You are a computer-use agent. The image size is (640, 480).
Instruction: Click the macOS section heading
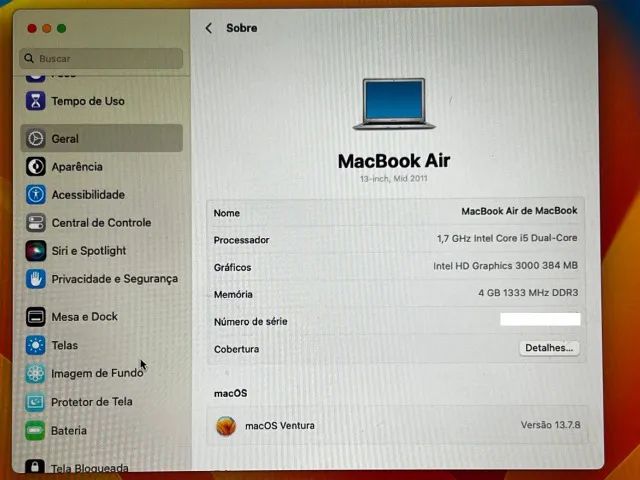pyautogui.click(x=230, y=393)
